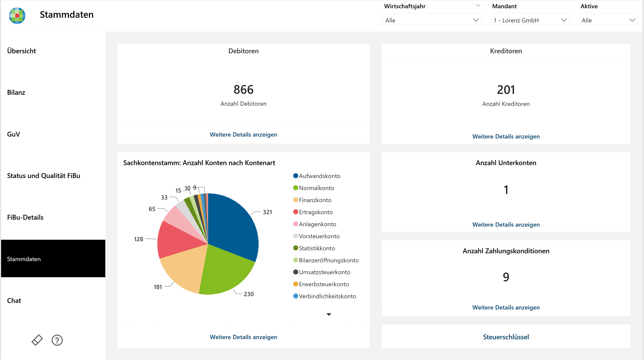Click the colorful app logo
The height and width of the screenshot is (360, 644).
tap(17, 15)
